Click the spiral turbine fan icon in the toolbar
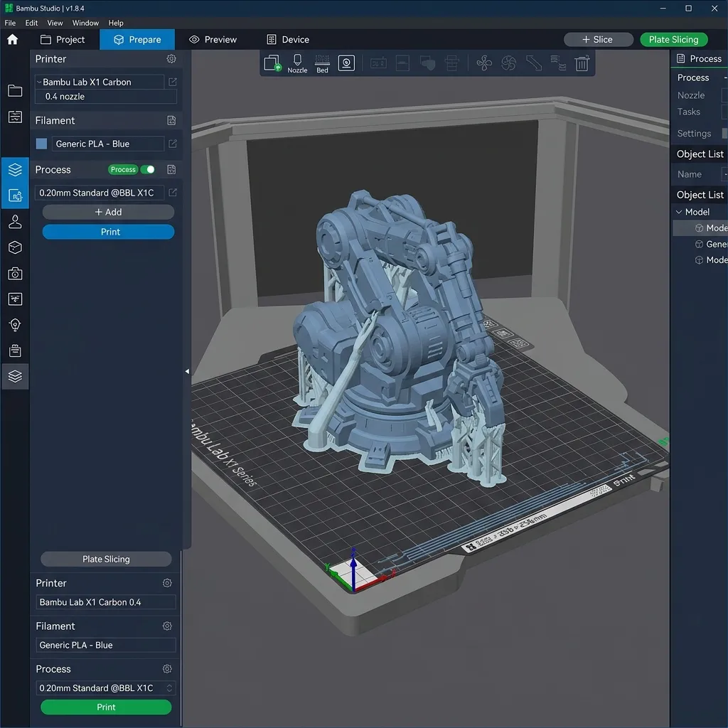Screen dimensions: 728x728 pos(509,63)
